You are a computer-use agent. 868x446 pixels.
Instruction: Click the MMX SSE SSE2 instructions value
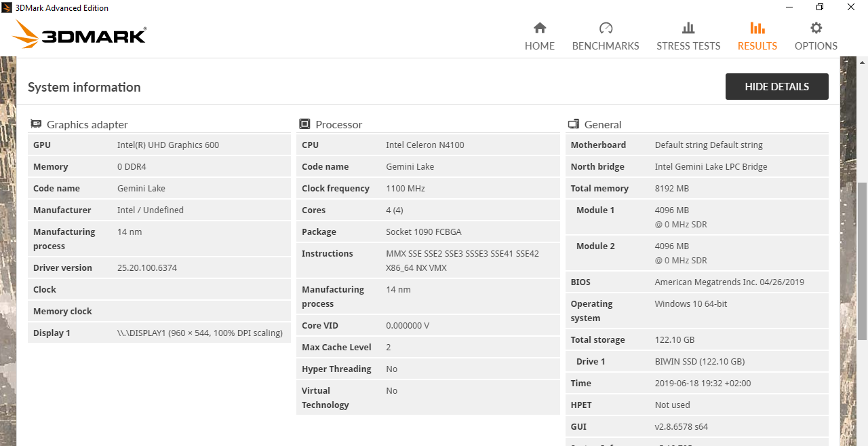462,261
